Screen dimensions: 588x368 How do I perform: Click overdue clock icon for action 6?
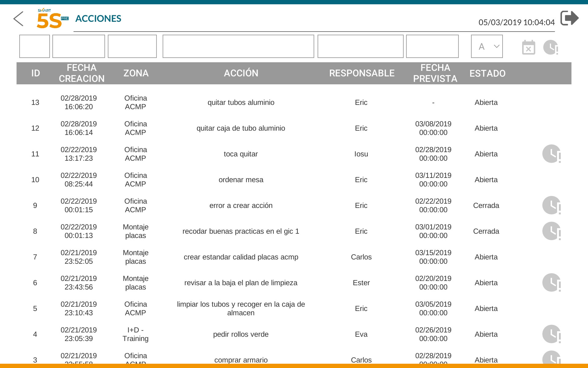click(x=551, y=282)
